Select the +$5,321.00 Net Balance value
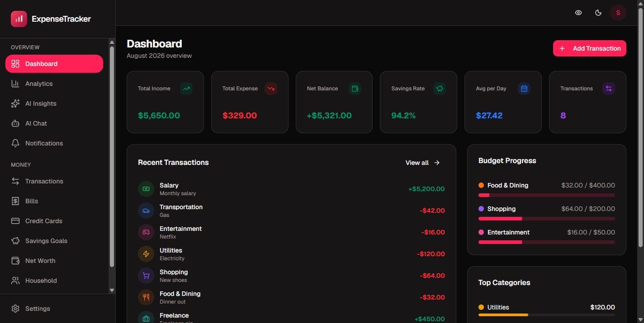The height and width of the screenshot is (323, 644). tap(329, 116)
